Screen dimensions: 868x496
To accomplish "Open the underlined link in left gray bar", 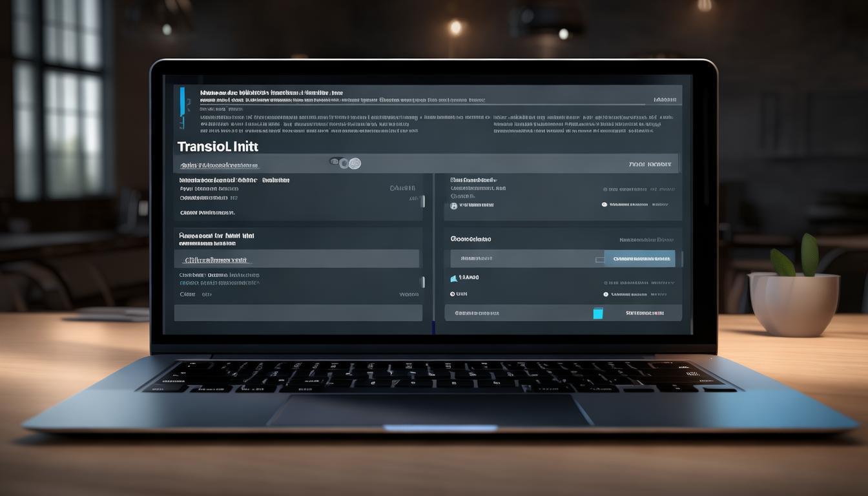I will tap(216, 260).
